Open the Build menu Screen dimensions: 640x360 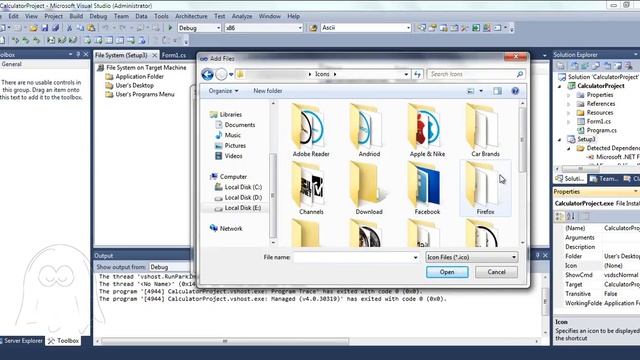pos(76,16)
